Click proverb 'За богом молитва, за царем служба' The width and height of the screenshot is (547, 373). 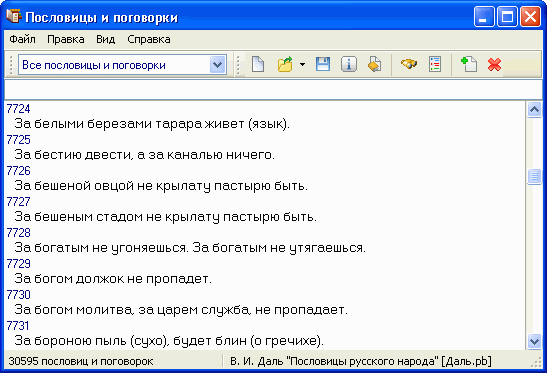pos(181,310)
